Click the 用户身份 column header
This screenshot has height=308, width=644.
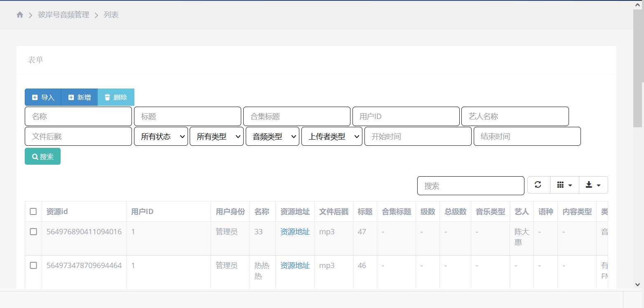[230, 212]
